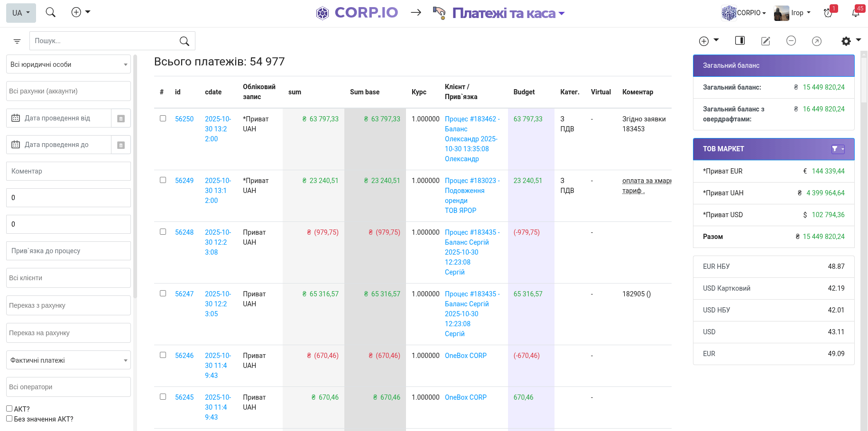Open the Ігор user profile menu
Screen dimensions: 868x431
[792, 13]
